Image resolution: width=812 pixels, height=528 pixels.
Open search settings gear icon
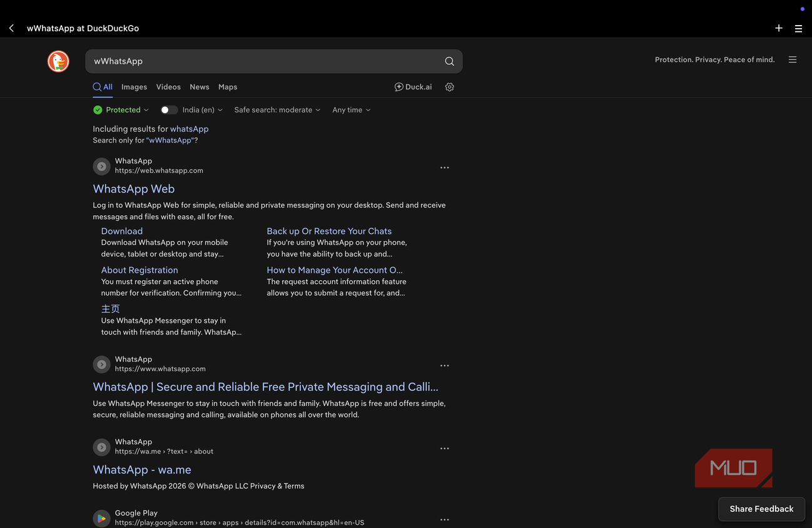click(x=449, y=87)
